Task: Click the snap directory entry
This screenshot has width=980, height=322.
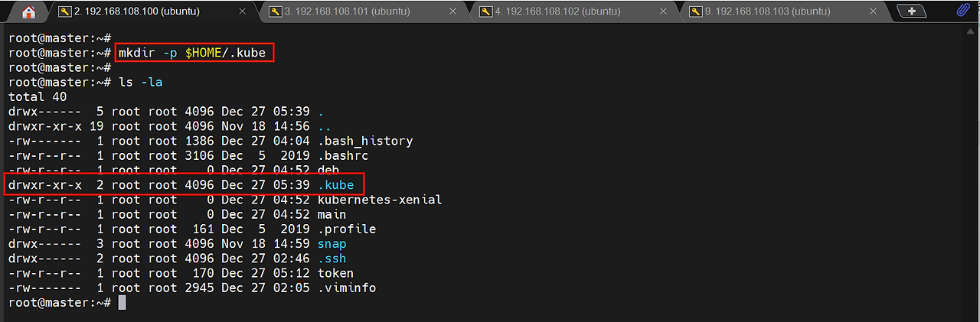Action: [331, 244]
